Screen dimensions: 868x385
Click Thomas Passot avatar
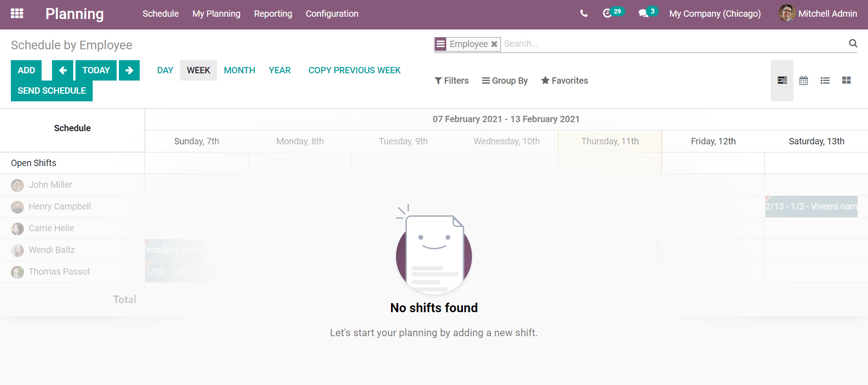coord(17,272)
